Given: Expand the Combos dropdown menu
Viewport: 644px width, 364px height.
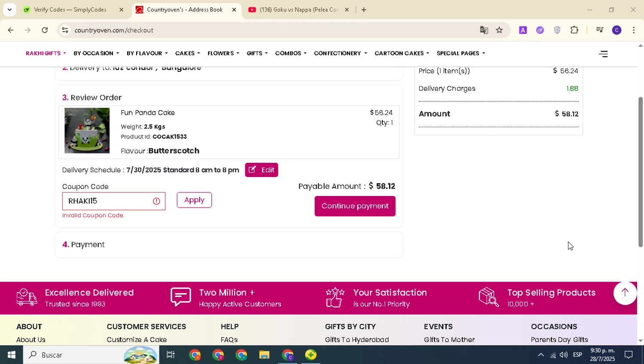Looking at the screenshot, I should [x=291, y=53].
